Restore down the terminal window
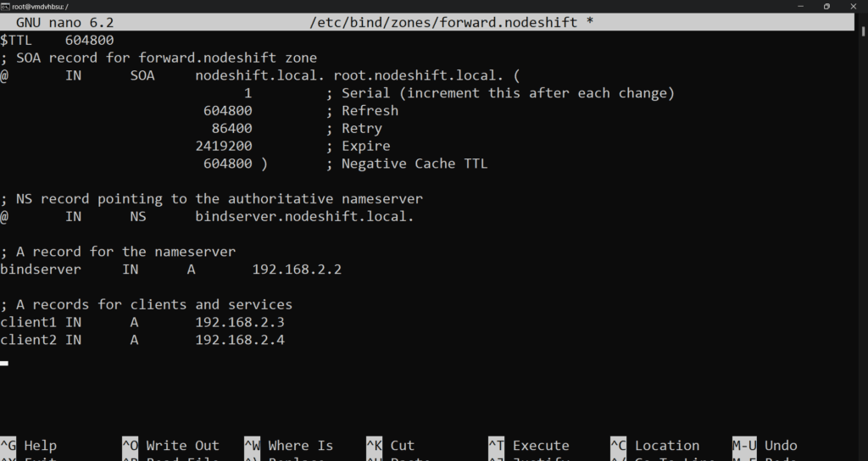868x461 pixels. (x=826, y=6)
